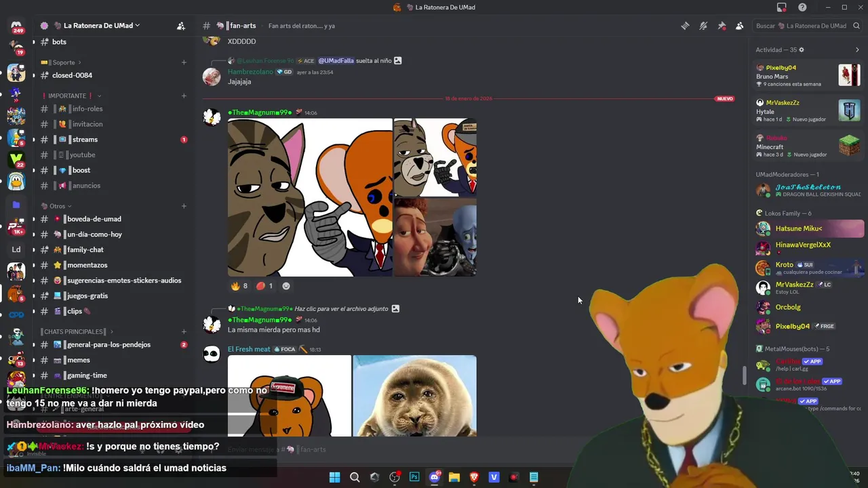Screen dimensions: 868x488
Task: Open the un-dia-como-hoy channel
Action: (114, 235)
